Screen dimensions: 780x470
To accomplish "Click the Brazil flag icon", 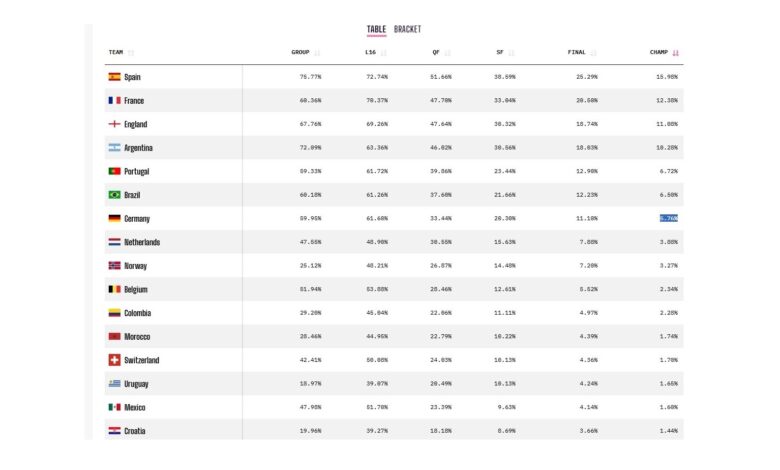I will pos(114,195).
